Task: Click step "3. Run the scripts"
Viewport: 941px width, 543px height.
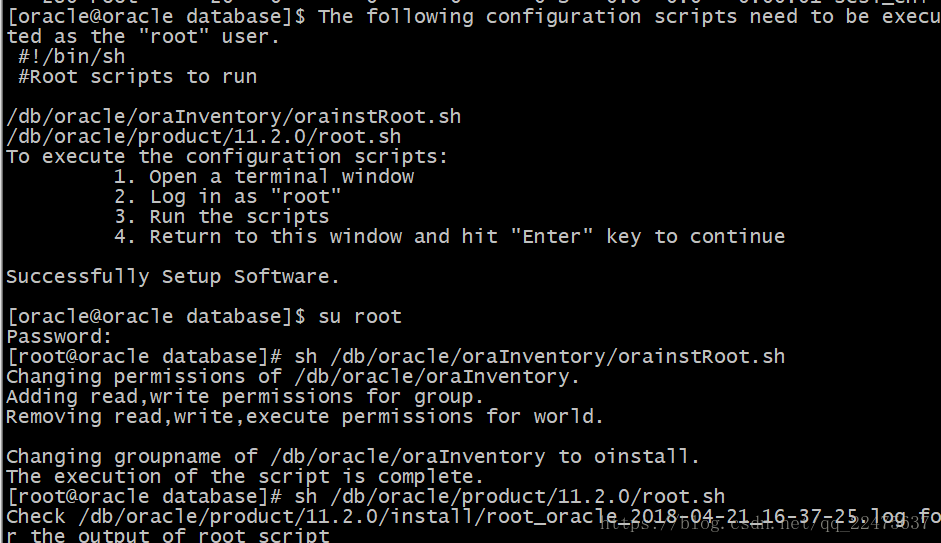Action: (221, 217)
